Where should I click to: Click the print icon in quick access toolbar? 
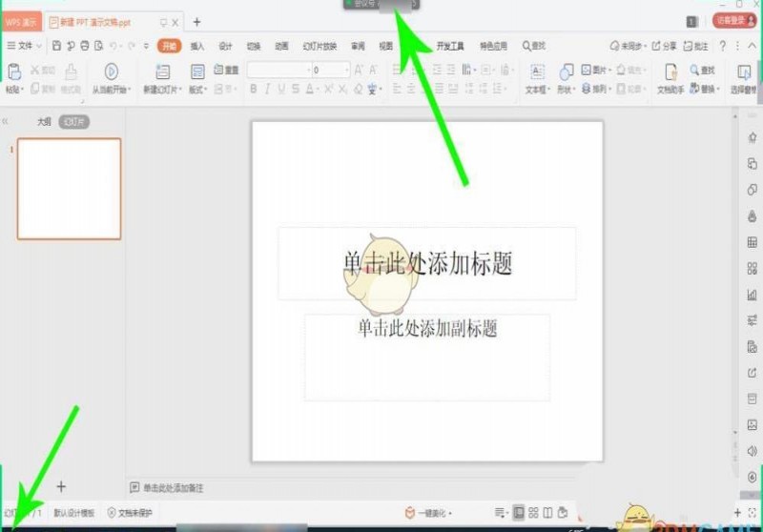click(85, 46)
